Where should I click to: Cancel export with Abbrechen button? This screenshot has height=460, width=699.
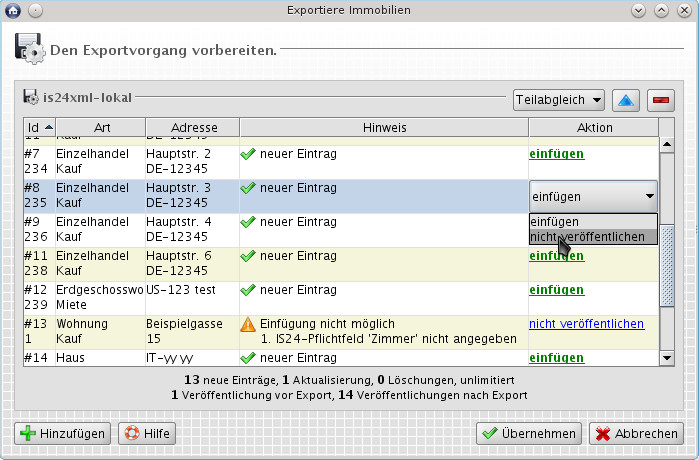[x=636, y=433]
